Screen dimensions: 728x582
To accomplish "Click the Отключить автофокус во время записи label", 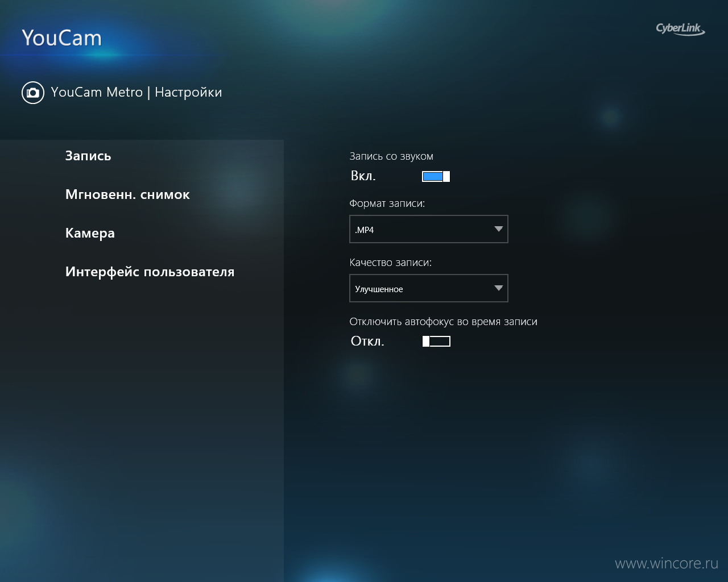I will coord(443,322).
